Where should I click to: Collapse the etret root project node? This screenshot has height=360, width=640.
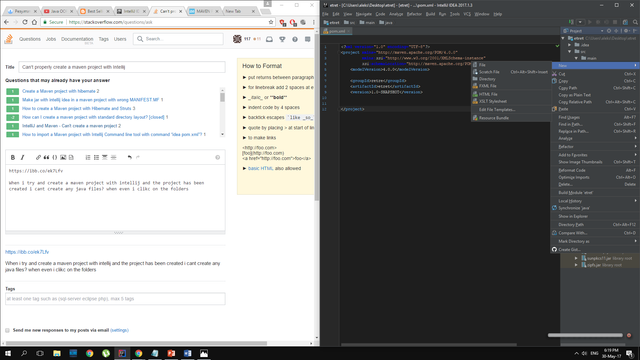(563, 38)
